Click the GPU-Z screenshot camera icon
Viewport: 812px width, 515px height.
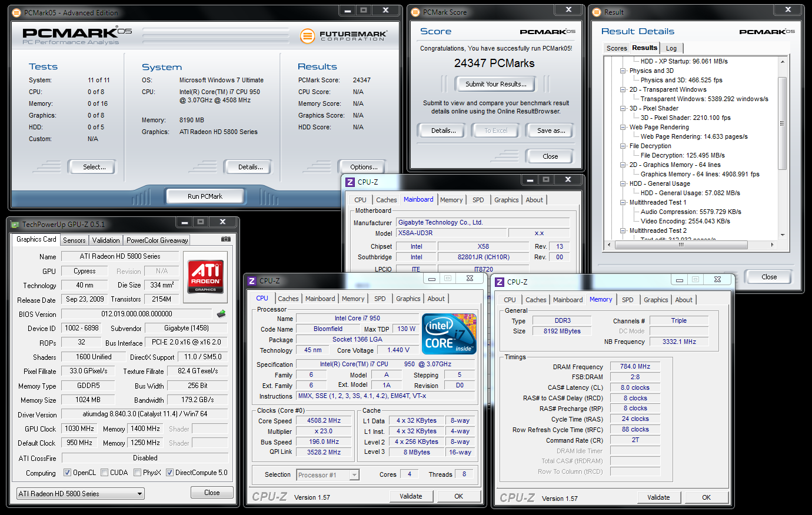(x=226, y=239)
